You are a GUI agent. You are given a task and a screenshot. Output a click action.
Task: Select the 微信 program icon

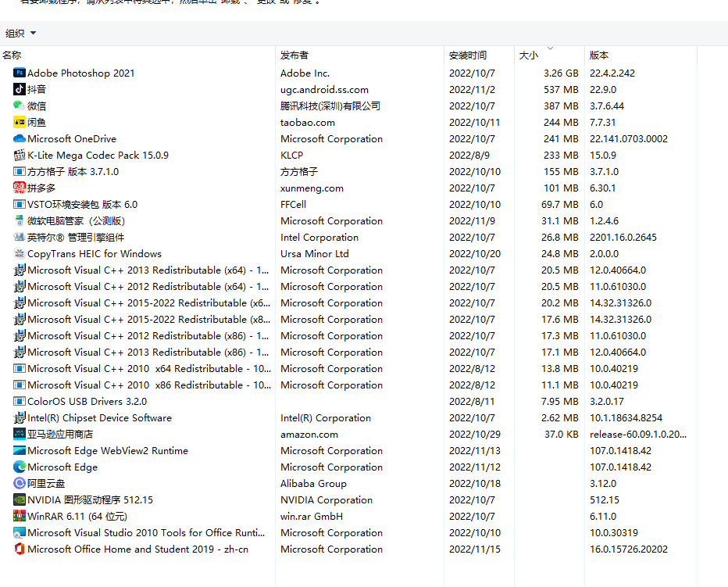point(20,106)
